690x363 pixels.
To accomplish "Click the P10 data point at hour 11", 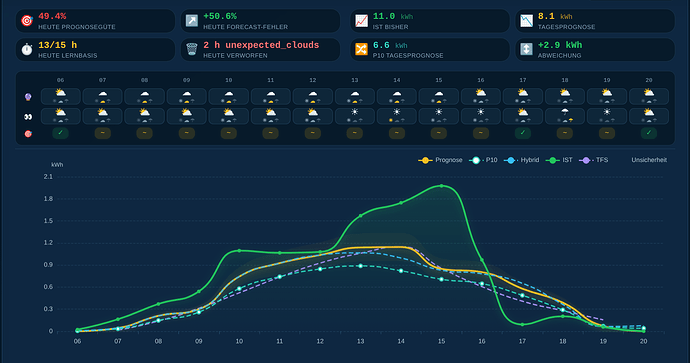I will tap(279, 277).
